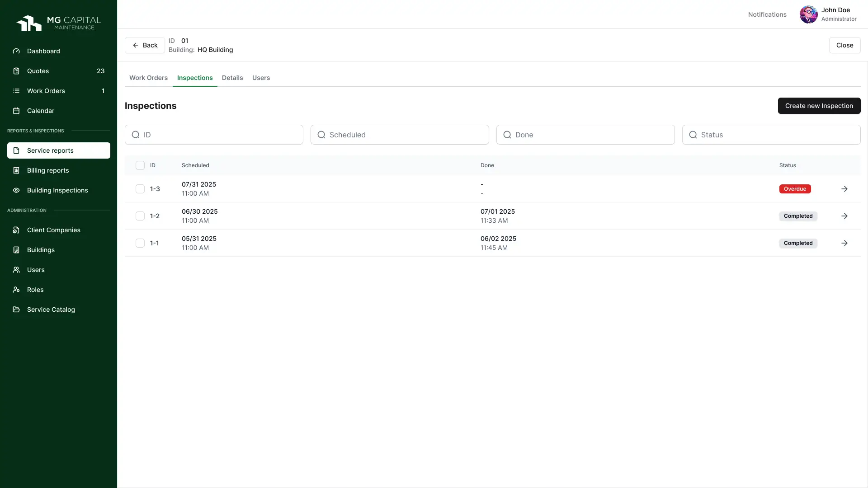Go back using the Back button
This screenshot has height=488, width=868.
coord(145,45)
